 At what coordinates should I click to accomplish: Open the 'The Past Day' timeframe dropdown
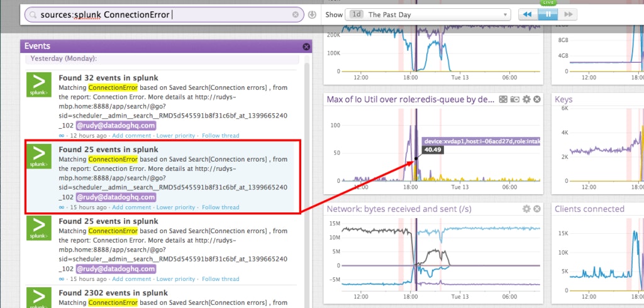coord(428,14)
